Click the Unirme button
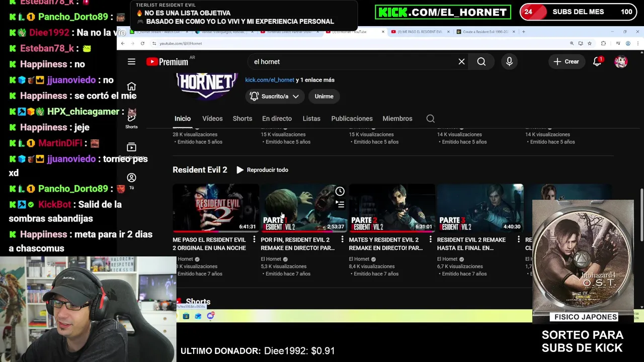The width and height of the screenshot is (644, 362). pyautogui.click(x=324, y=97)
